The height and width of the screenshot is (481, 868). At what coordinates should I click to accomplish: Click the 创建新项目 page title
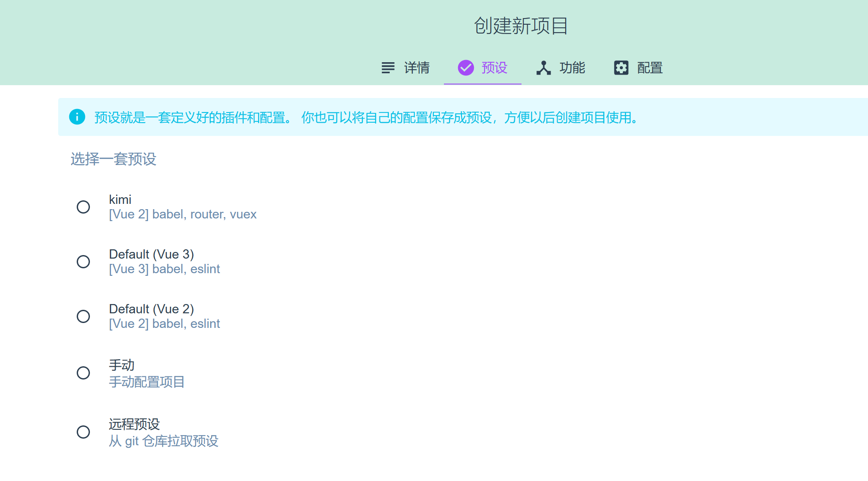pyautogui.click(x=521, y=26)
